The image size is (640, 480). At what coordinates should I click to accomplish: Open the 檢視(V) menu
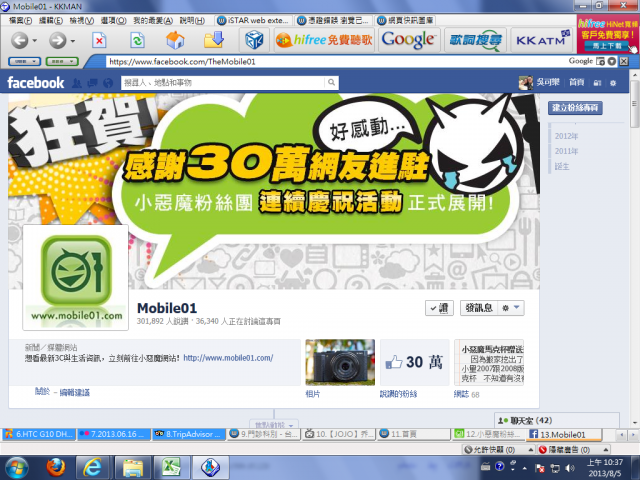[82, 20]
